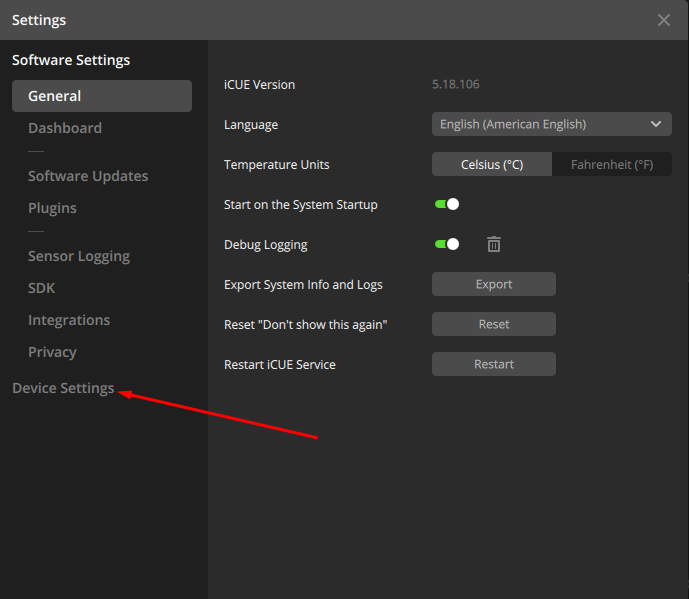Viewport: 689px width, 599px height.
Task: Open the Integrations page
Action: pyautogui.click(x=69, y=320)
